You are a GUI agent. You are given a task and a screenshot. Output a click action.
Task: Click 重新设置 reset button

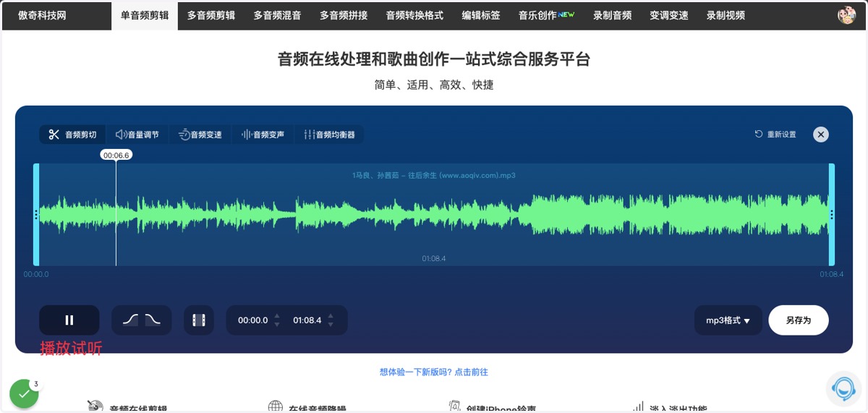pos(775,135)
